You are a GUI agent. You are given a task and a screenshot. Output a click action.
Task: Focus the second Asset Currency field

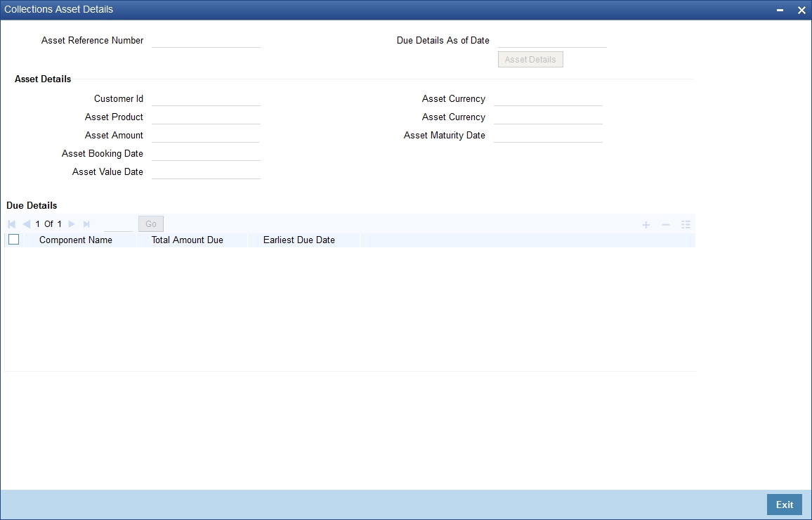[x=548, y=117]
